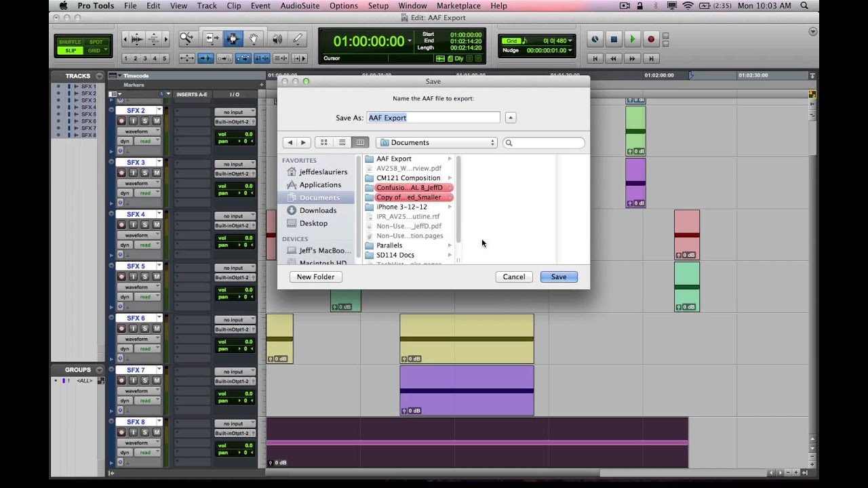Select the Selector tool with waveform icon
The height and width of the screenshot is (488, 868).
[x=233, y=39]
